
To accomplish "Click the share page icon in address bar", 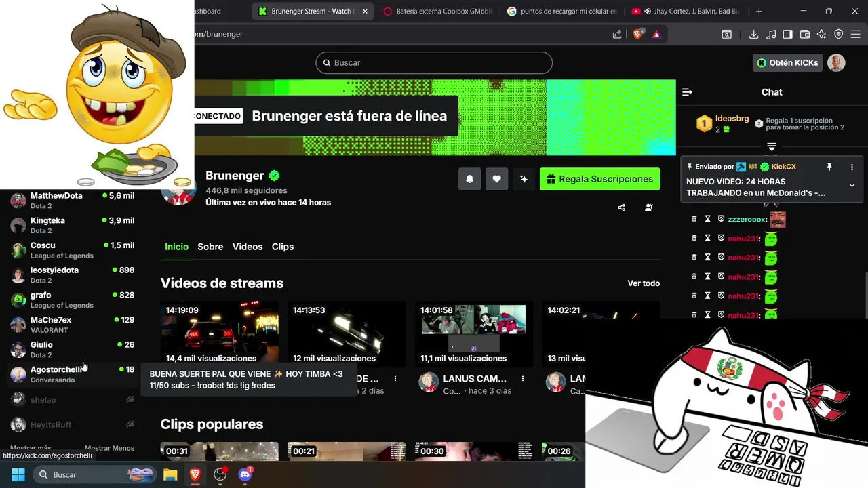I will pyautogui.click(x=617, y=34).
